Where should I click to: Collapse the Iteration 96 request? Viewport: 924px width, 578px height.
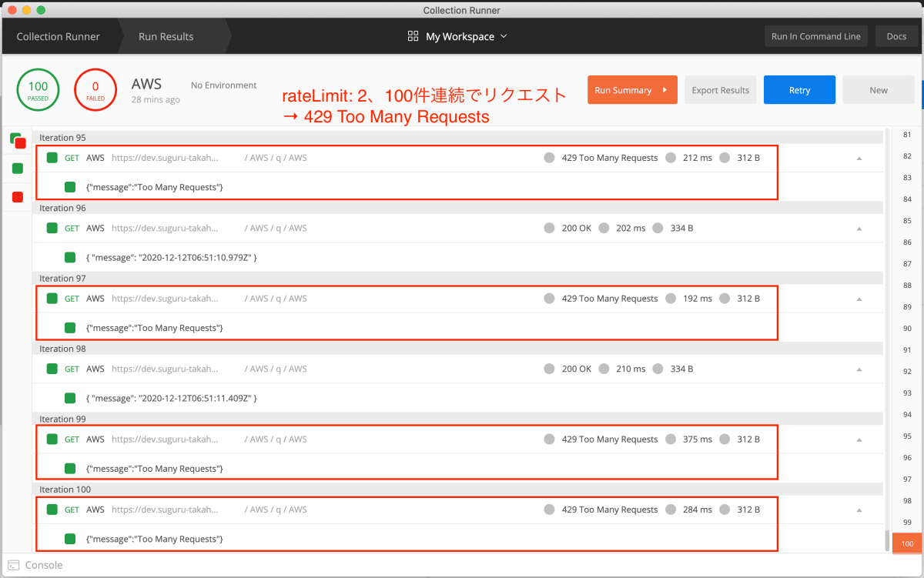[859, 229]
